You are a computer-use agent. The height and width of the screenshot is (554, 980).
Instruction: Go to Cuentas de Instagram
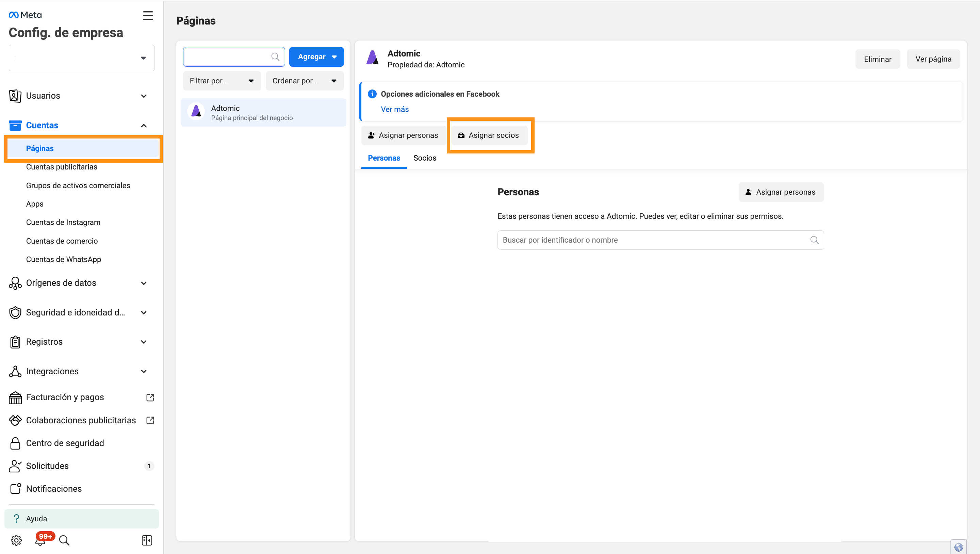[63, 223]
